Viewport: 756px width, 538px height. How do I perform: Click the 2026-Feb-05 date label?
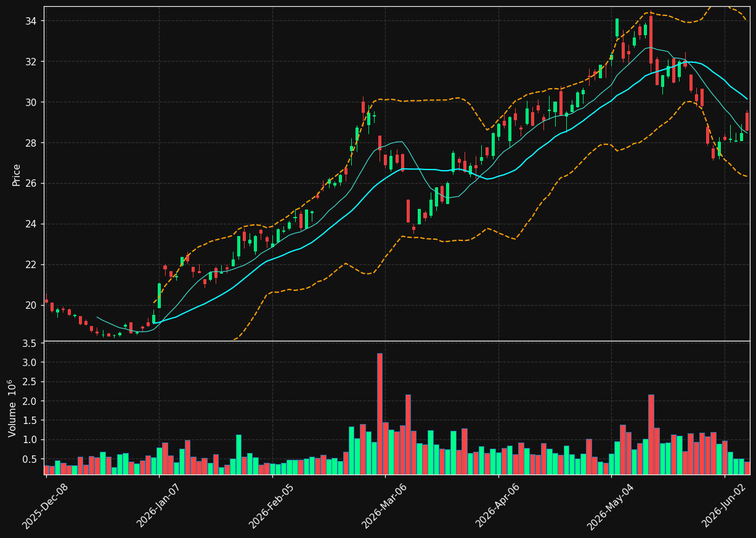point(271,507)
